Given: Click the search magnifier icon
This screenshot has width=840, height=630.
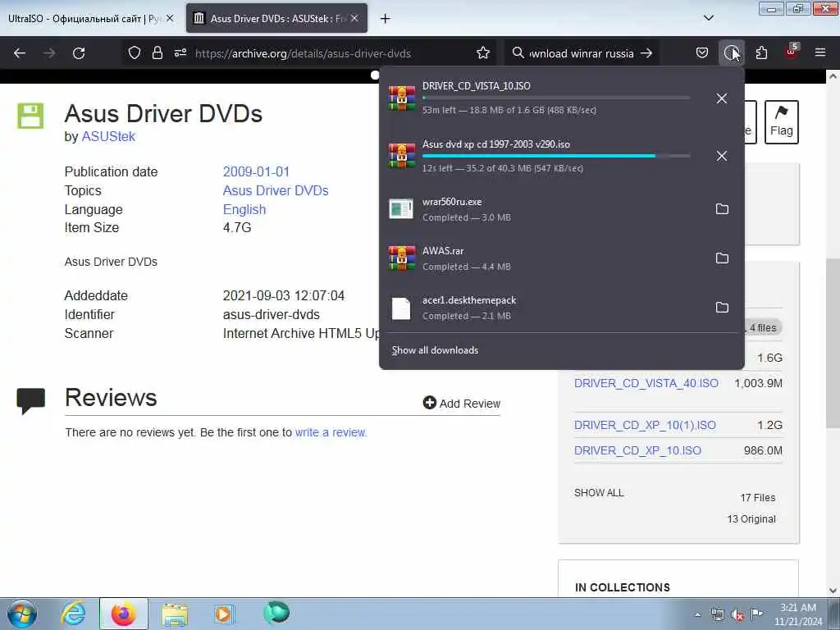Looking at the screenshot, I should [x=518, y=53].
